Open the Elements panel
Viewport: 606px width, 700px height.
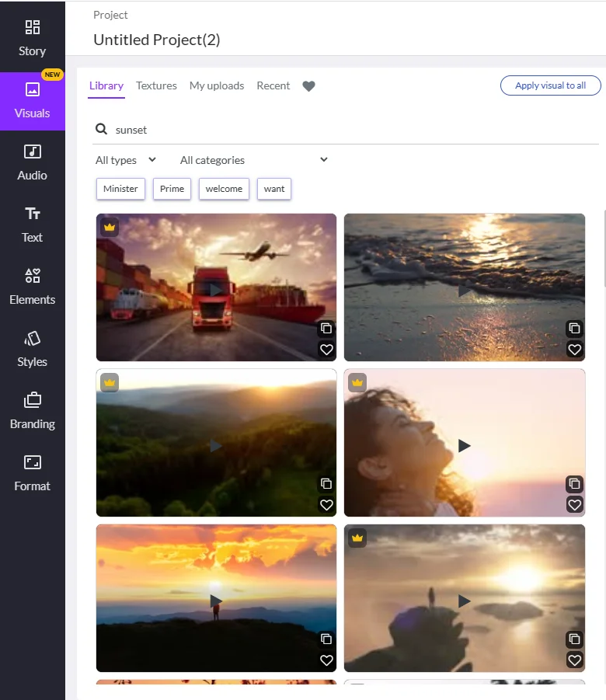click(32, 287)
